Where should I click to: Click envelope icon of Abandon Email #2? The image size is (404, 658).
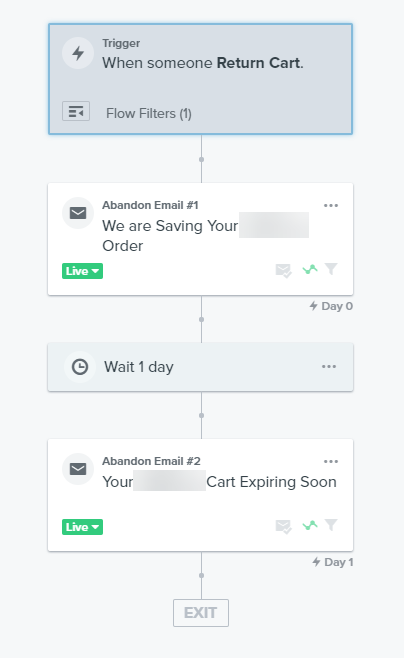78,469
